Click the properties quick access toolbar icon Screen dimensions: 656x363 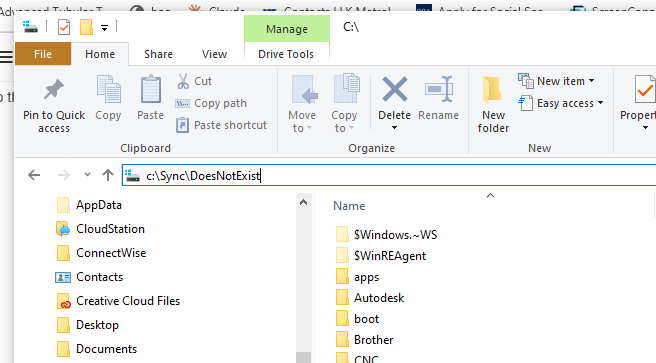coord(64,28)
